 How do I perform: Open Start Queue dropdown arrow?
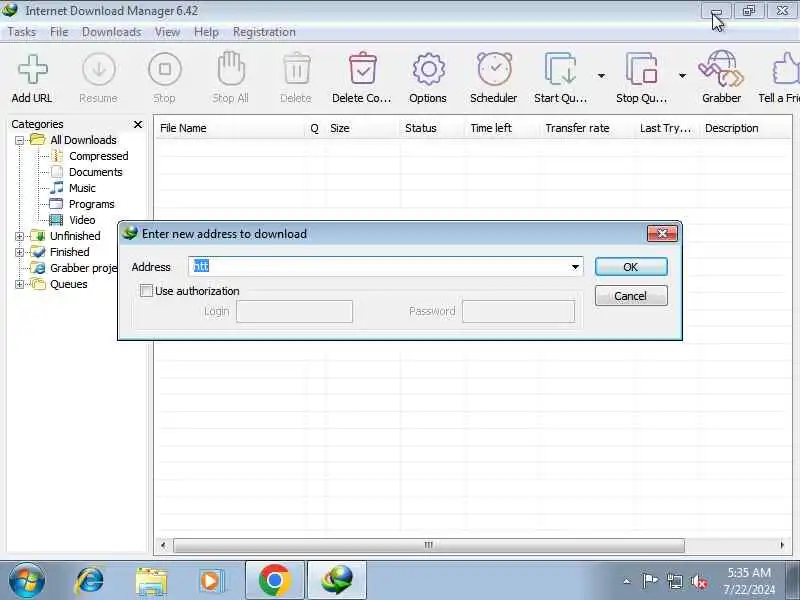pos(602,76)
